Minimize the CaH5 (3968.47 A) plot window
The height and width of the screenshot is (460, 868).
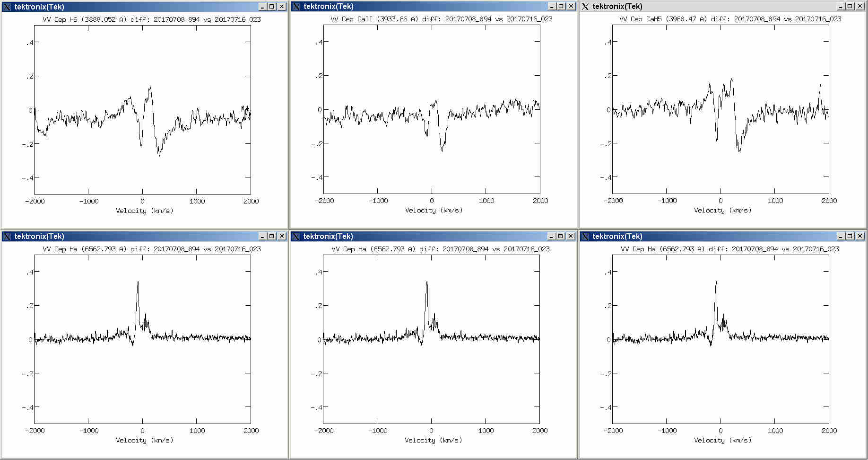point(840,6)
